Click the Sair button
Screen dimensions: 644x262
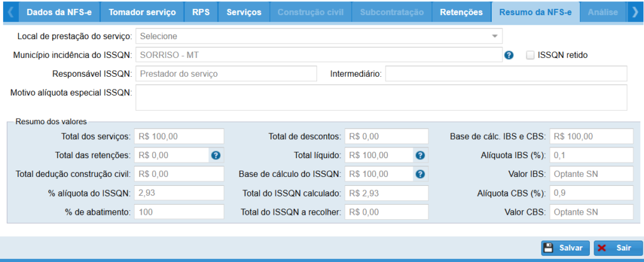click(x=618, y=248)
